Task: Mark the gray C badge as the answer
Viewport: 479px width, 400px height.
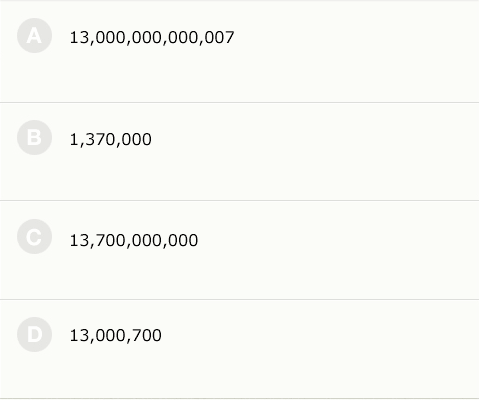Action: click(x=34, y=237)
